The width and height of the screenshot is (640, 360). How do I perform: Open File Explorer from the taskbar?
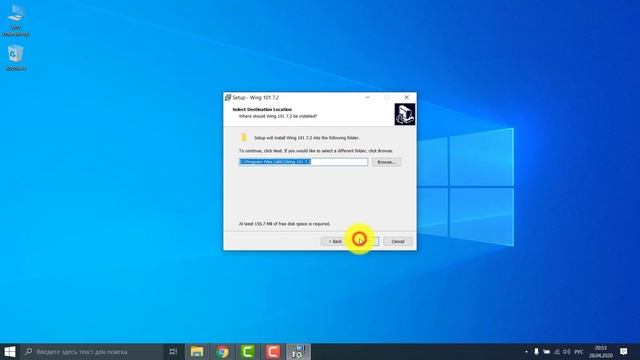pyautogui.click(x=197, y=351)
